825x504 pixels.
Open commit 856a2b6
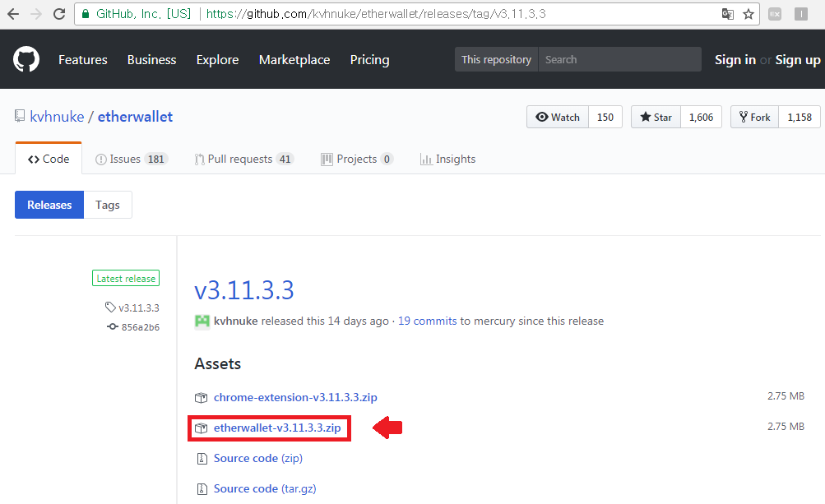(x=141, y=327)
